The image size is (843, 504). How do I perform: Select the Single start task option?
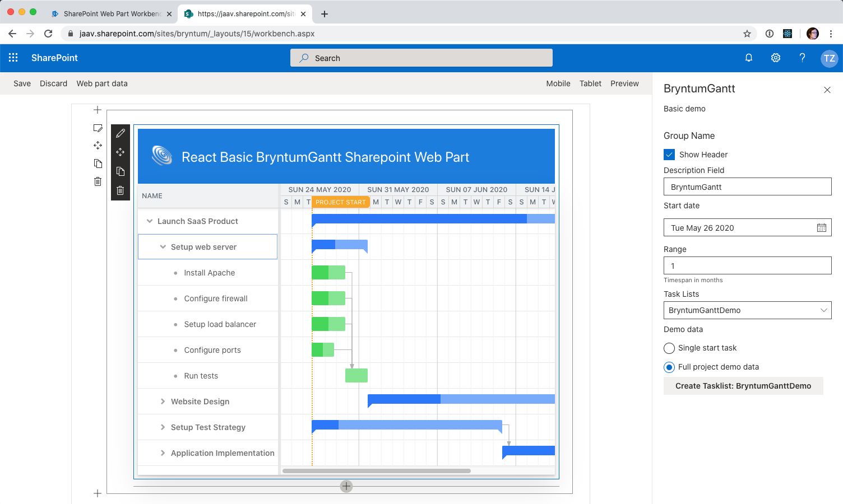[x=669, y=348]
